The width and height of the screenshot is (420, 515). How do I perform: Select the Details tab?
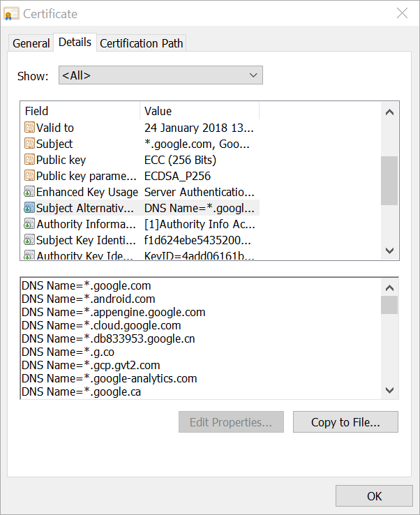75,42
